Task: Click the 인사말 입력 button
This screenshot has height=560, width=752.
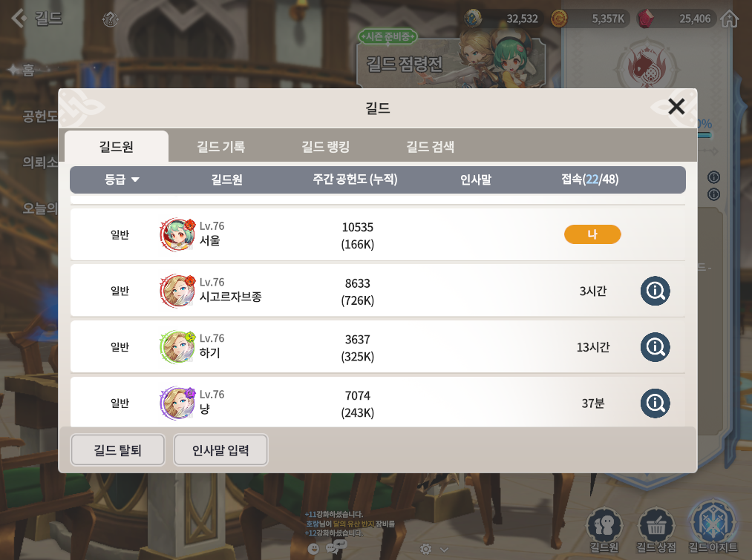Action: (x=220, y=449)
